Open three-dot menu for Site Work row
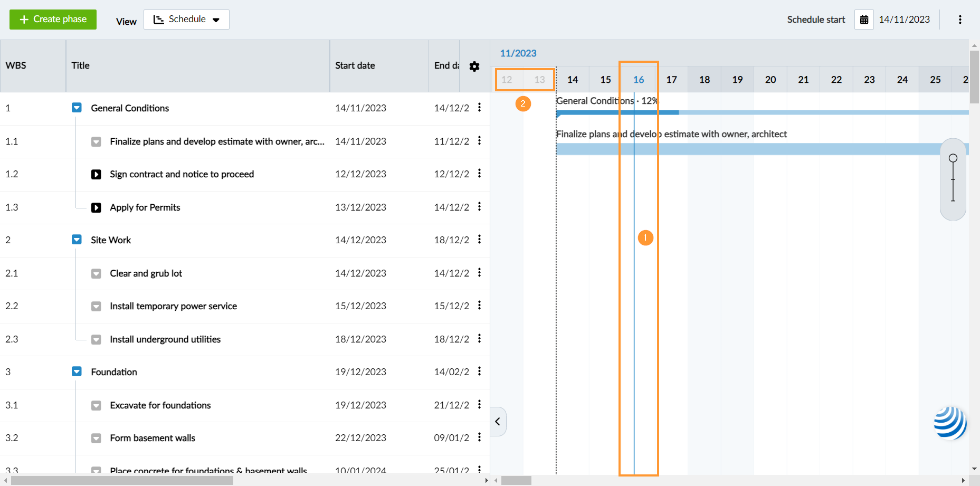The width and height of the screenshot is (980, 486). tap(479, 240)
